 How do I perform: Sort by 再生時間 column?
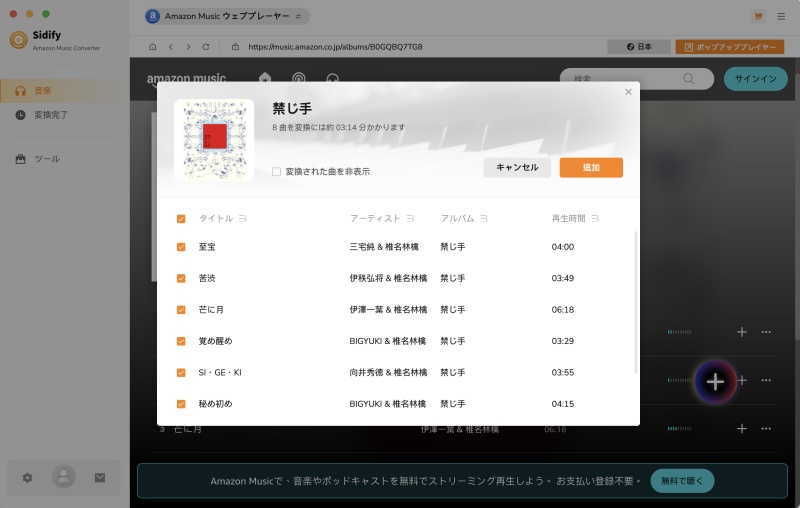tap(595, 218)
